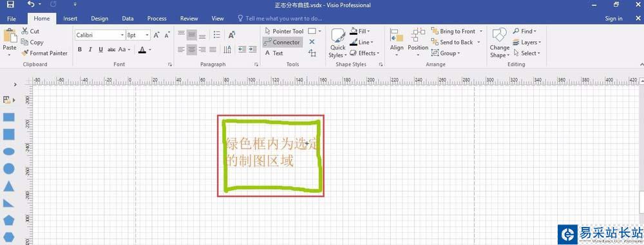This screenshot has height=245, width=644.
Task: Toggle Align Middle vertical alignment
Action: pos(191,35)
